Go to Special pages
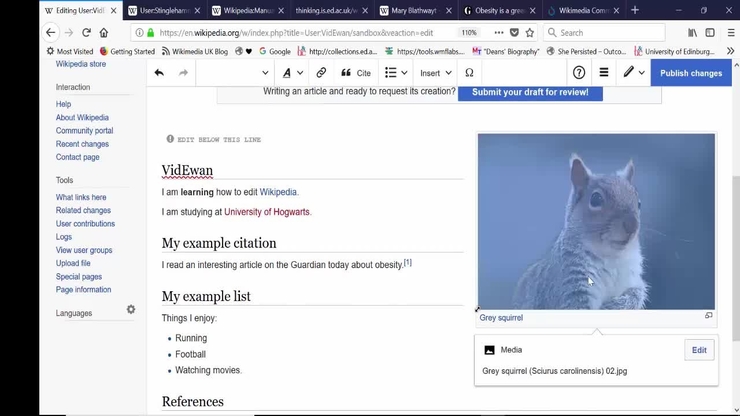740x416 pixels. (79, 276)
